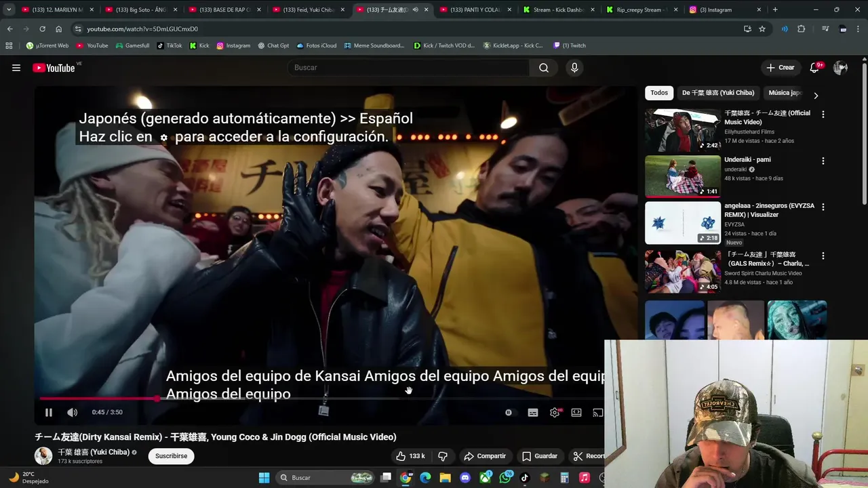The image size is (868, 488).
Task: Open a new browser tab with plus
Action: click(x=775, y=9)
